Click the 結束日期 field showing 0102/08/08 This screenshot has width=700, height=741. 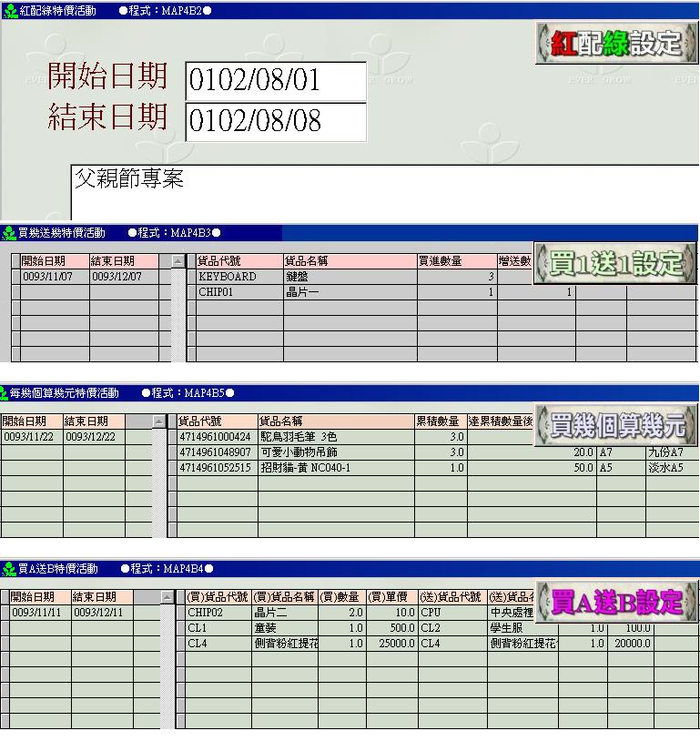(275, 122)
